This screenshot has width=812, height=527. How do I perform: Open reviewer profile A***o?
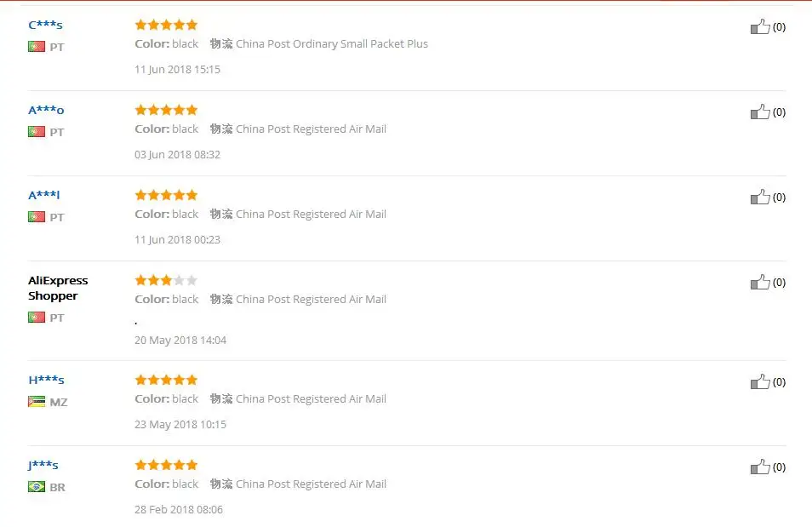(46, 110)
